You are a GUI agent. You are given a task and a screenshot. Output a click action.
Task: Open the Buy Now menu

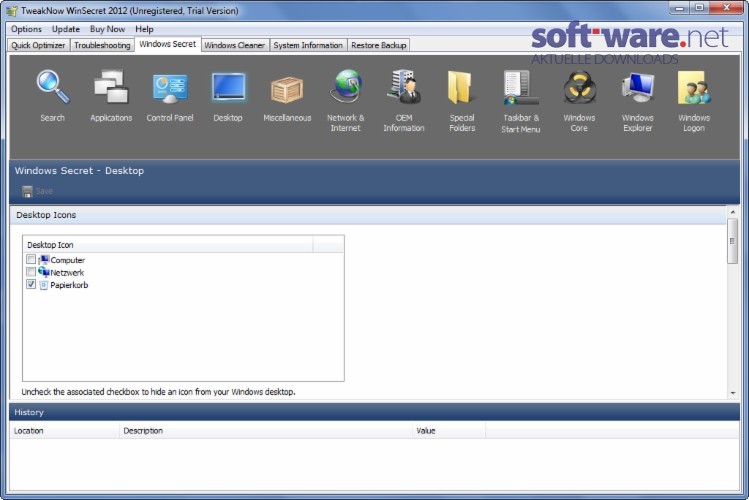tap(107, 29)
